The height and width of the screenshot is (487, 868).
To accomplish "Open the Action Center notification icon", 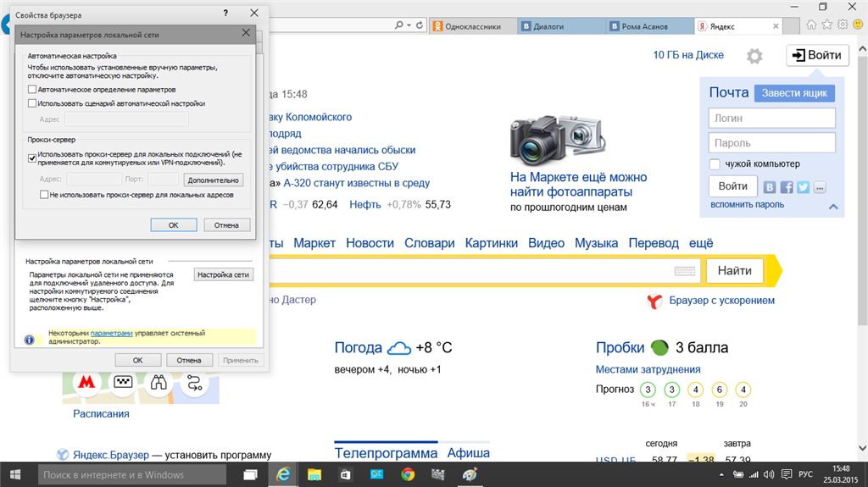I will 787,474.
